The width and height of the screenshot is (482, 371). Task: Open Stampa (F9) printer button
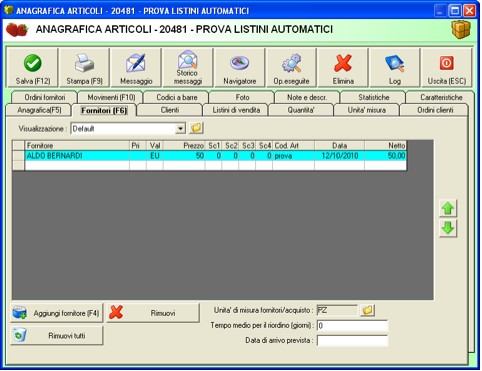84,68
